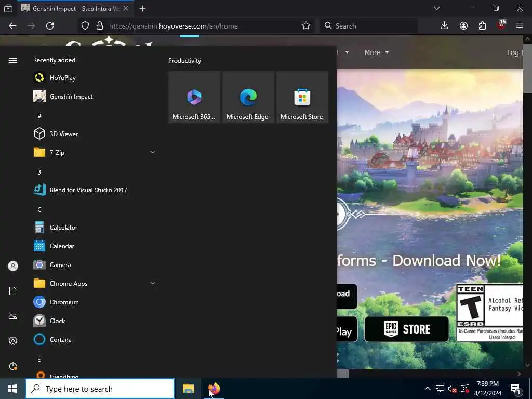Open Camera app
The image size is (532, 399).
[95, 264]
